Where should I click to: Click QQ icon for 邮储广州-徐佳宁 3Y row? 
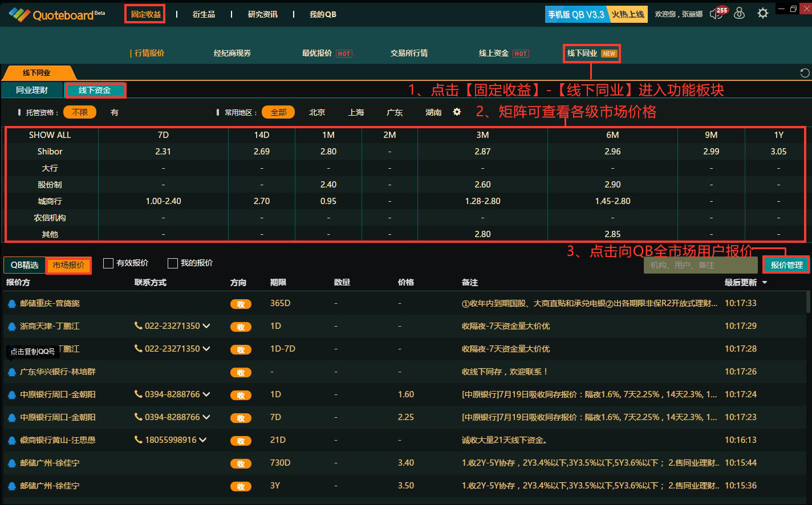click(x=11, y=486)
